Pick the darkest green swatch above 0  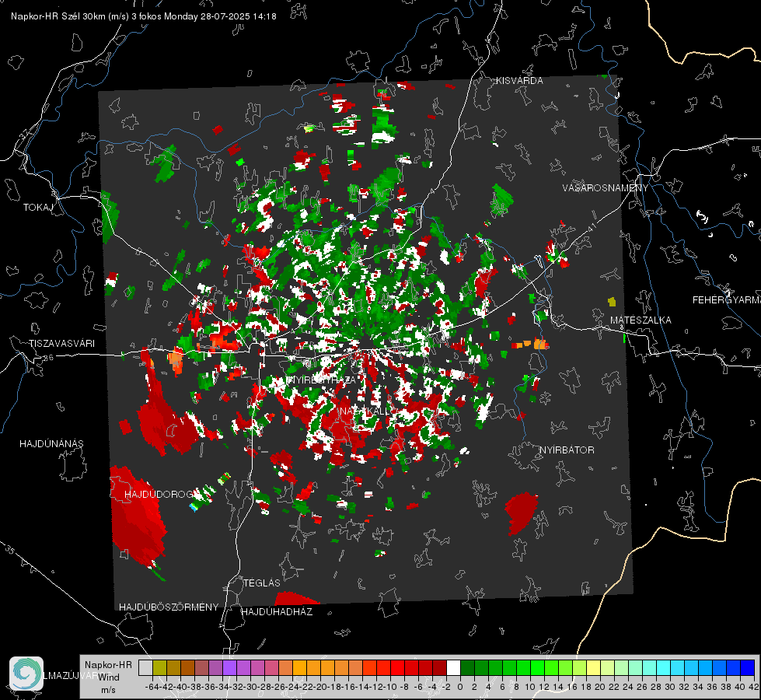(x=467, y=667)
